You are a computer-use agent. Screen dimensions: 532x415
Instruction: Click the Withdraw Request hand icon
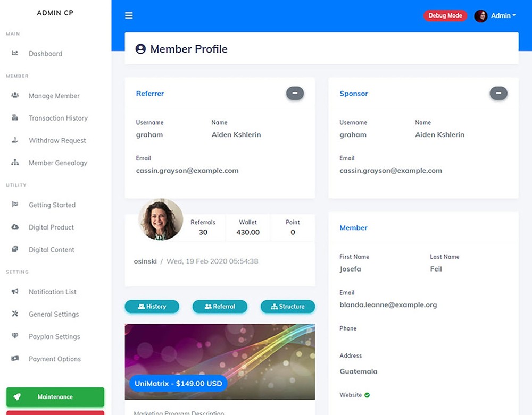pos(15,140)
